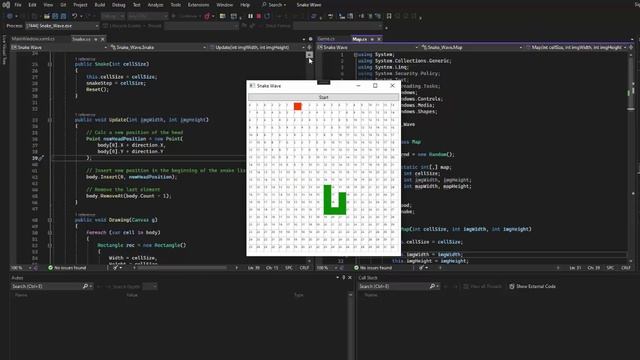Open the Hot Reload dropdown arrow
The width and height of the screenshot is (640, 360).
[x=213, y=16]
